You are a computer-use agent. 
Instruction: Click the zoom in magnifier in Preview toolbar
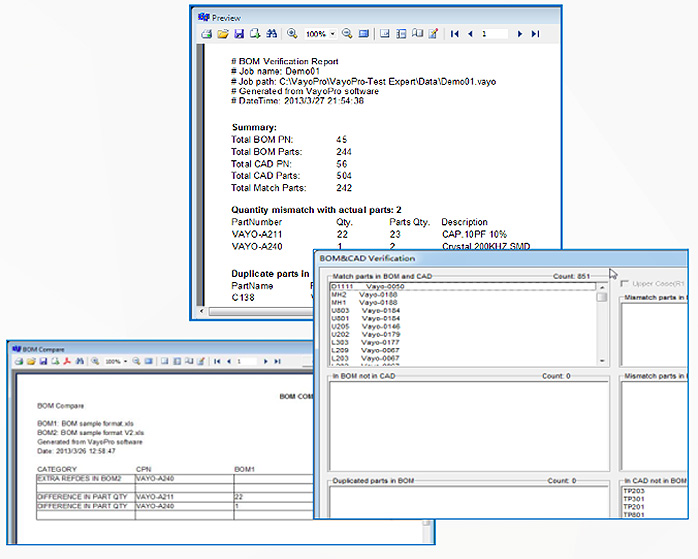pyautogui.click(x=292, y=34)
